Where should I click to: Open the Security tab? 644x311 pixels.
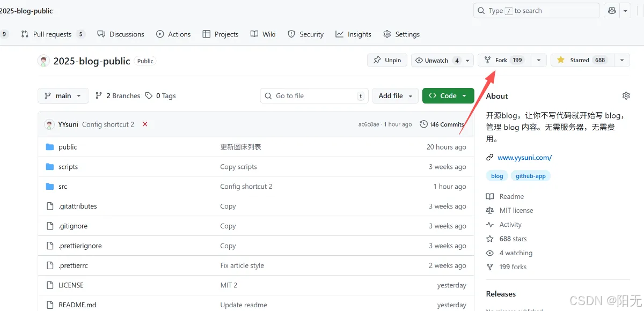[306, 34]
